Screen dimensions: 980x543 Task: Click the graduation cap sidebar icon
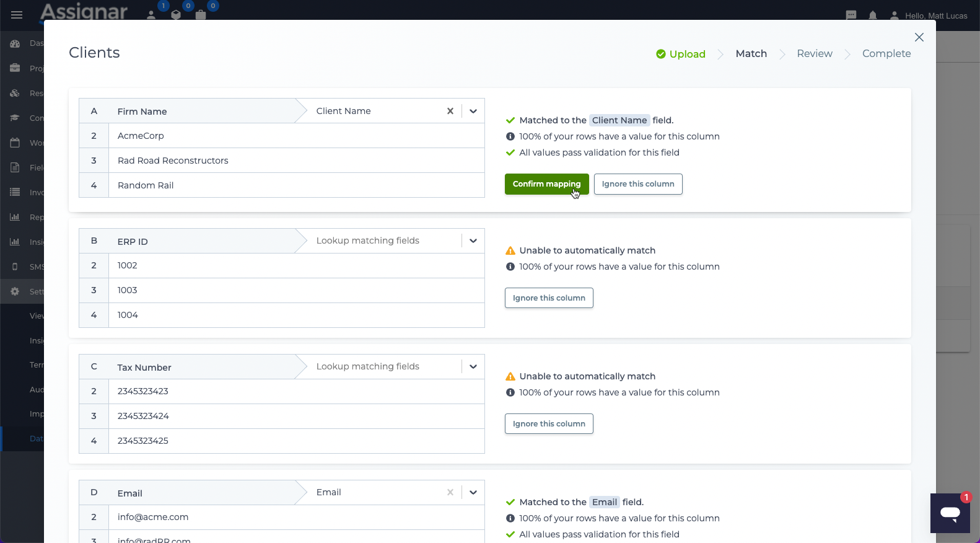15,118
